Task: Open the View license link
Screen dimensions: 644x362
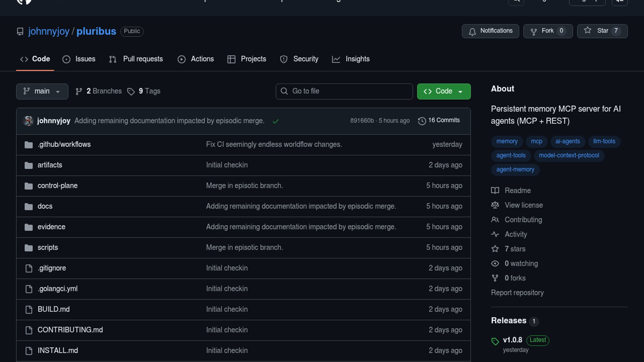Action: 523,205
